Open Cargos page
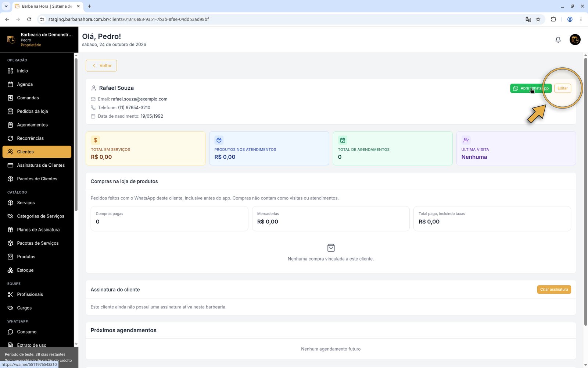588x368 pixels. (x=37, y=308)
